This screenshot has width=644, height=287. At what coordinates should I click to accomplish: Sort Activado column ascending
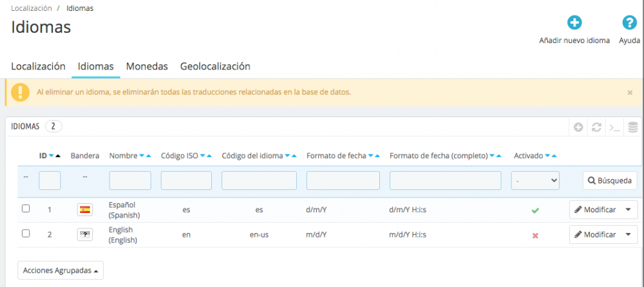point(554,156)
